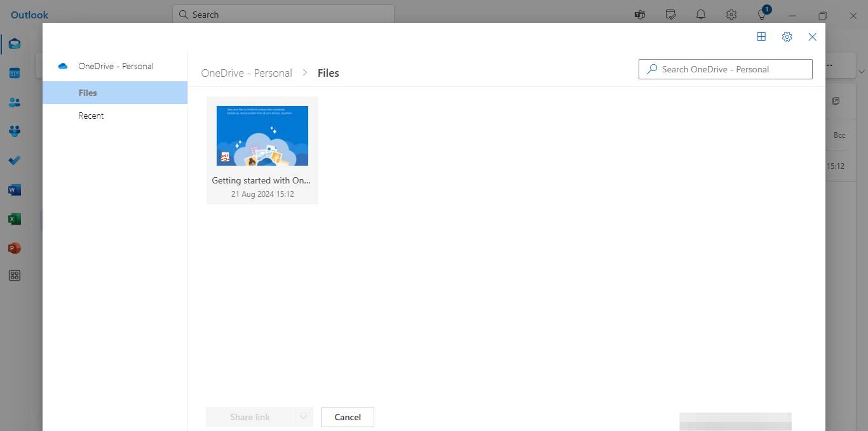
Task: Launch Excel from the sidebar
Action: pos(14,219)
